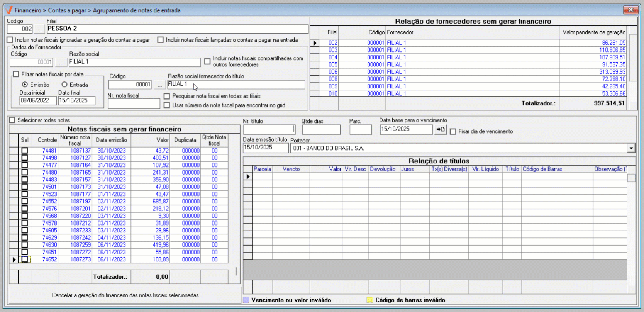This screenshot has height=312, width=644.
Task: Click the arrow button beside due date base
Action: click(x=440, y=130)
